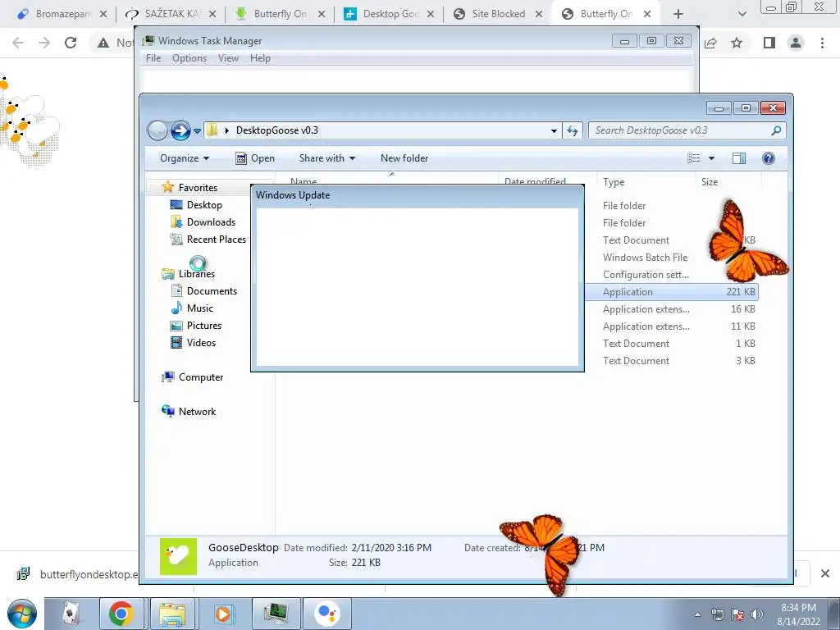Open the Documents library

212,291
